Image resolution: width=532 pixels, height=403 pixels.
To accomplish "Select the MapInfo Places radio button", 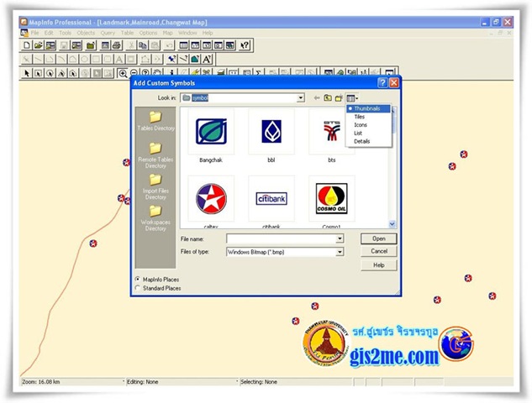I will (x=137, y=280).
